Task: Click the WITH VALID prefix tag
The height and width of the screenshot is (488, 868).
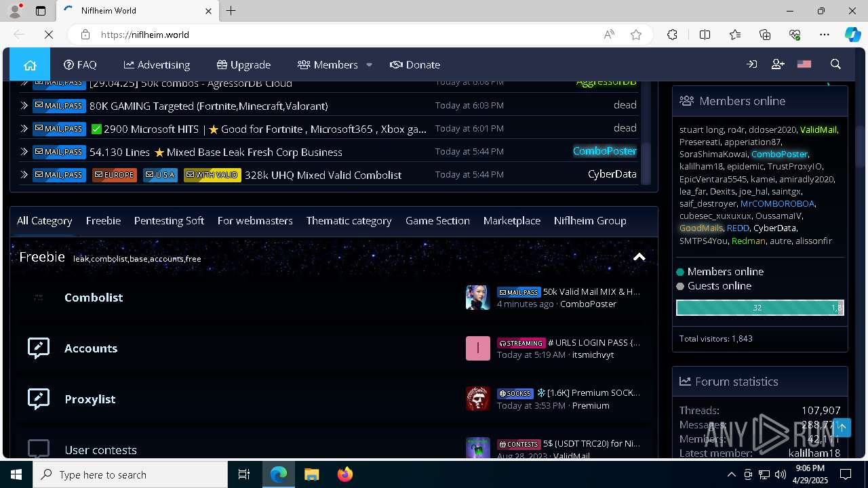Action: pyautogui.click(x=212, y=175)
